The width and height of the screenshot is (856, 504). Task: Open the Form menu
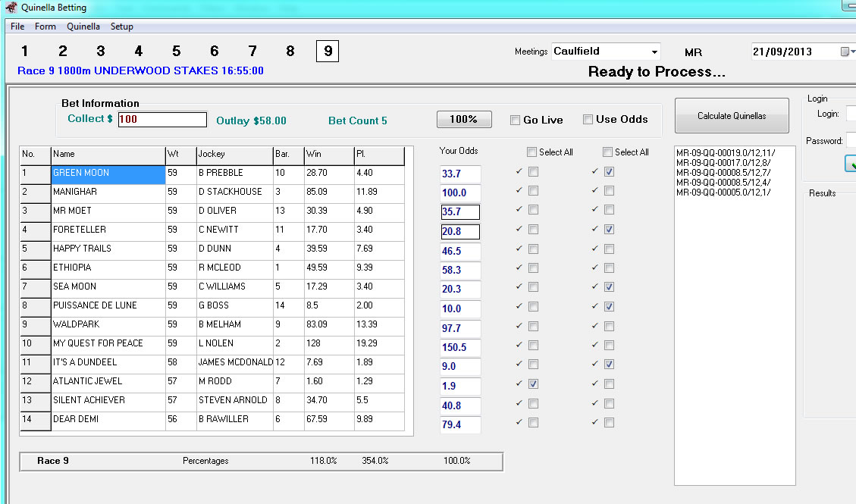coord(45,27)
